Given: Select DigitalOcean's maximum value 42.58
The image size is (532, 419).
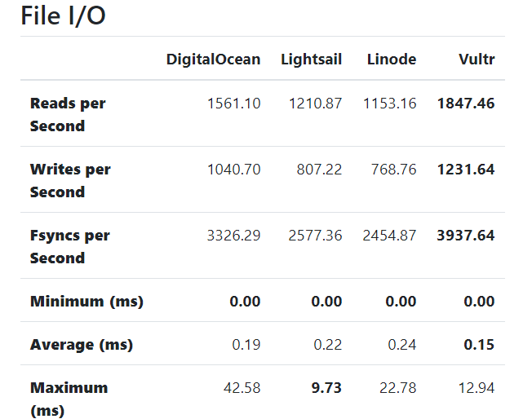Looking at the screenshot, I should pyautogui.click(x=242, y=387).
